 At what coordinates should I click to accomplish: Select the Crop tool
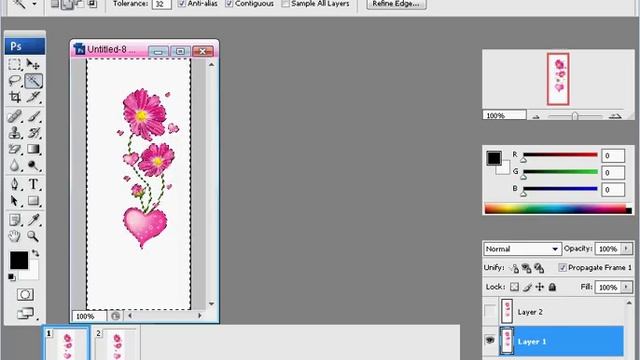pos(15,97)
